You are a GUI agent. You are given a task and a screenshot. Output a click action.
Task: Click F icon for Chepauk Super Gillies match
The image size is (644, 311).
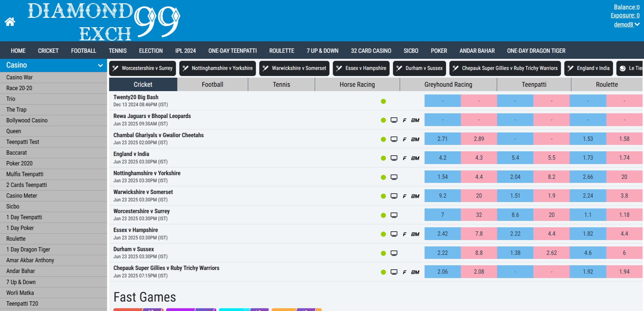coord(404,272)
